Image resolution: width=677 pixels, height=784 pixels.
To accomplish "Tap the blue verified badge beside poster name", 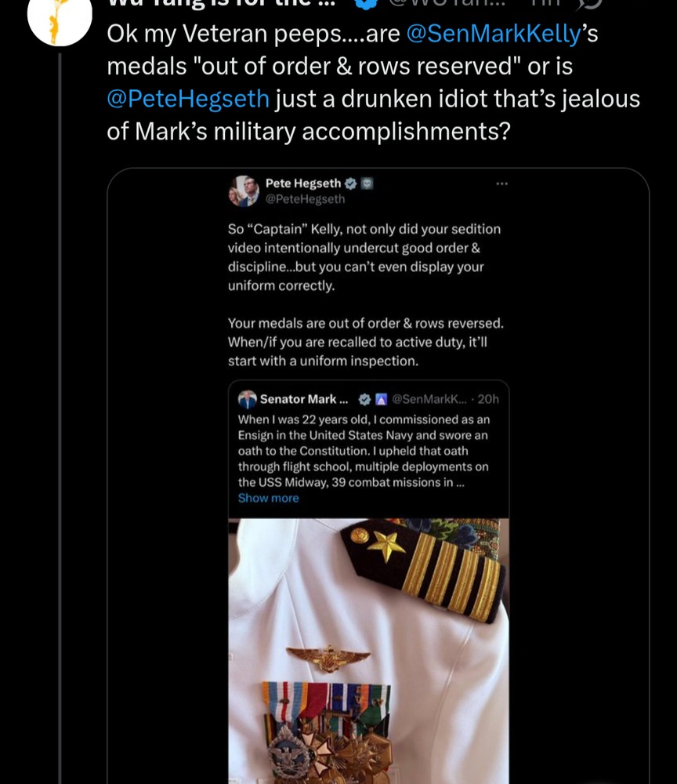I will tap(364, 3).
